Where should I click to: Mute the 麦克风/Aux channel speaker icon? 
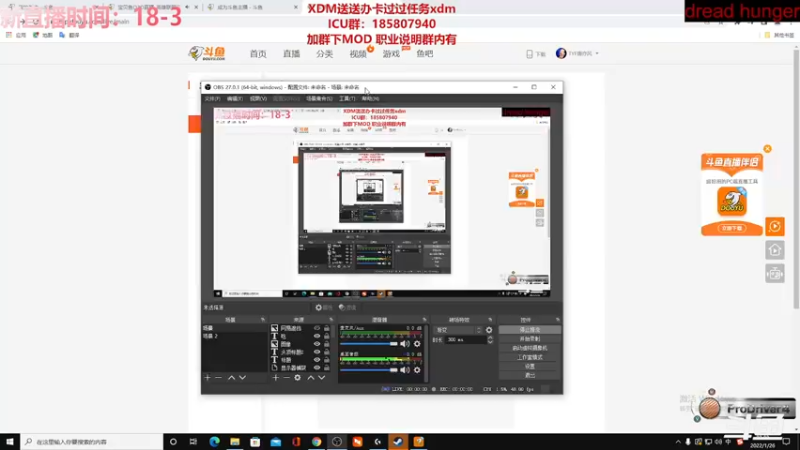405,344
